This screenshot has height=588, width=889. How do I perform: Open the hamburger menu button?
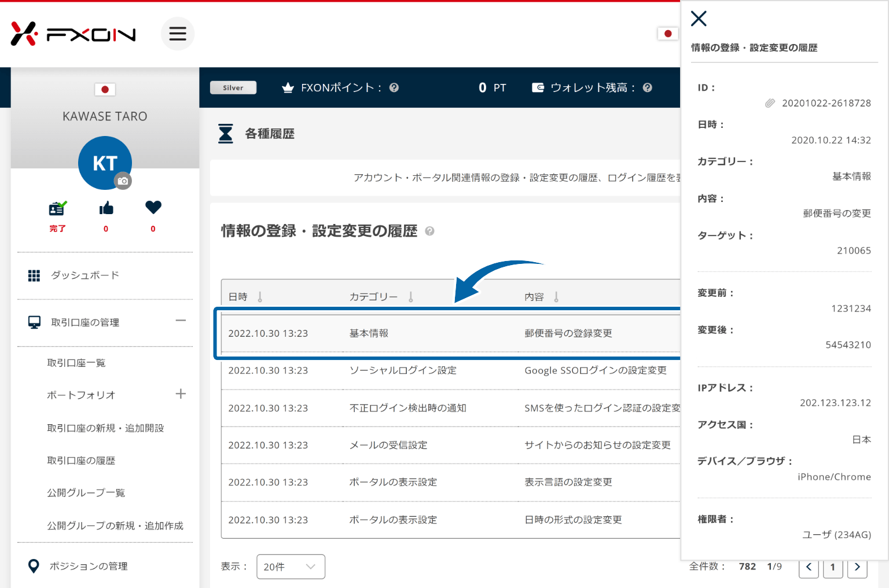click(178, 34)
